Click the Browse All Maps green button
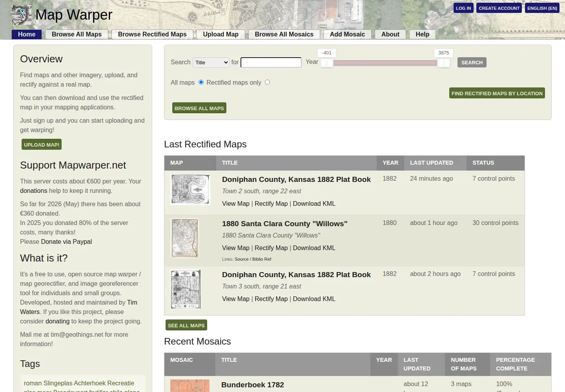 [x=199, y=108]
